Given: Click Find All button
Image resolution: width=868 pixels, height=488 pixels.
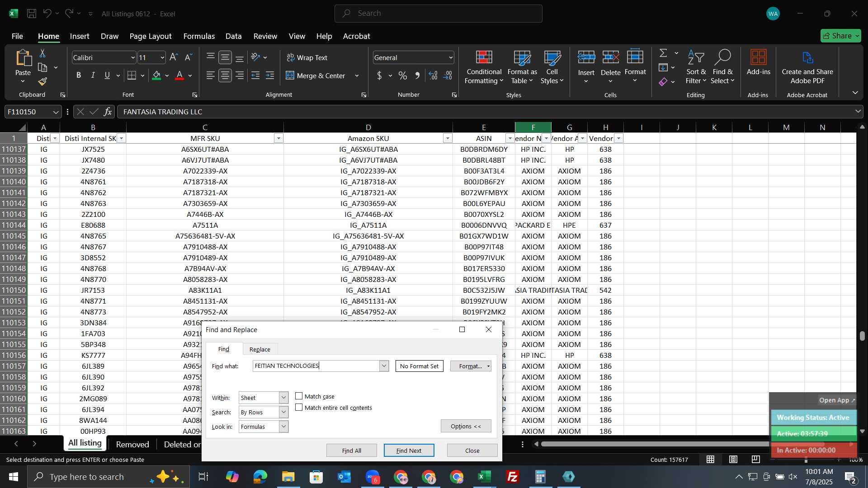Looking at the screenshot, I should click(352, 450).
